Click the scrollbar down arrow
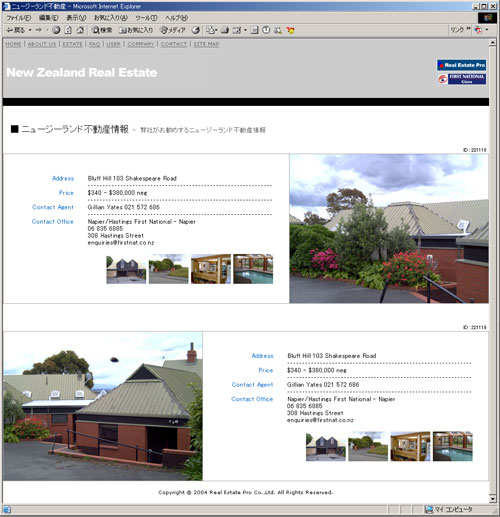The width and height of the screenshot is (500, 517). (x=493, y=499)
